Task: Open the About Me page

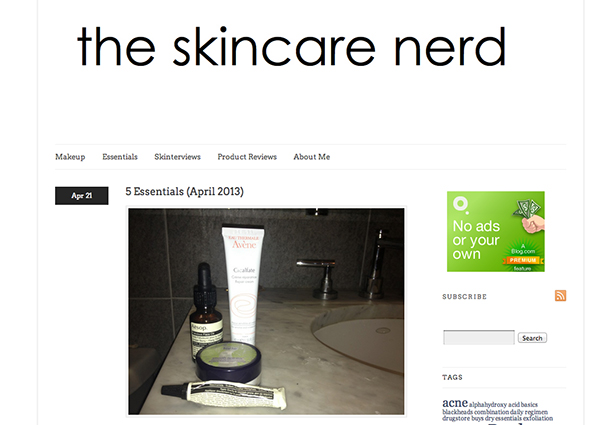Action: pyautogui.click(x=312, y=157)
